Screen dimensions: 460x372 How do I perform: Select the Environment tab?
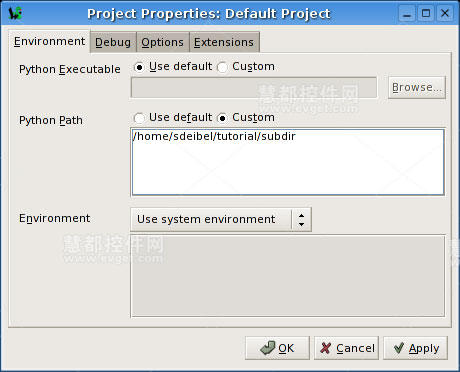coord(49,42)
